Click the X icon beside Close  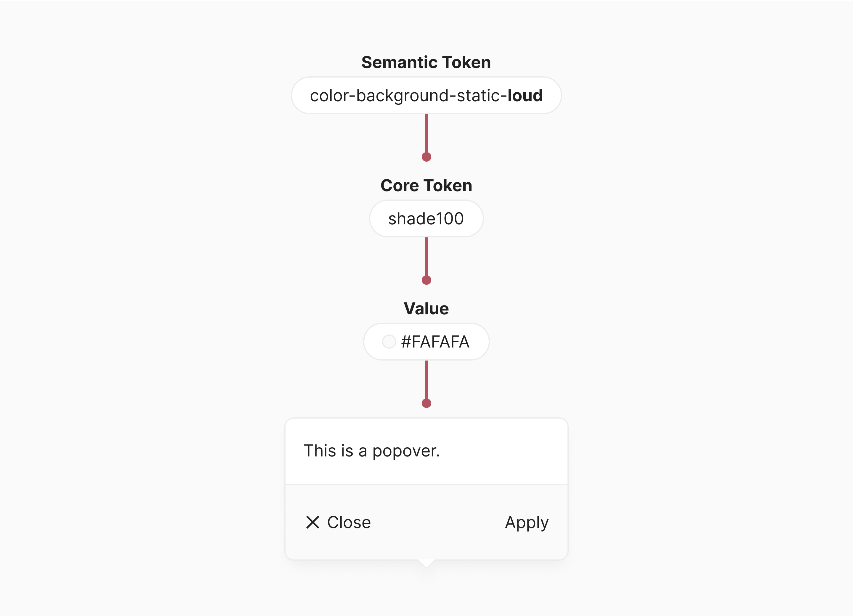tap(312, 522)
